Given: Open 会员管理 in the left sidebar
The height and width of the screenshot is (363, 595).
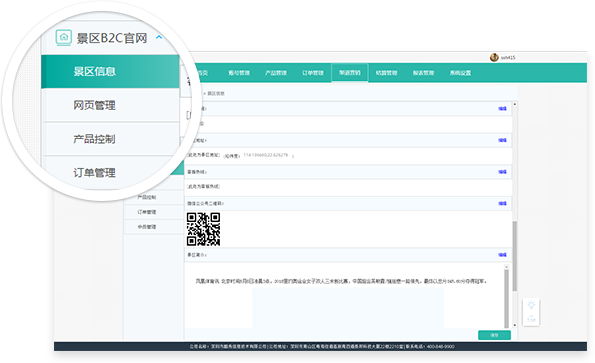Looking at the screenshot, I should [147, 227].
